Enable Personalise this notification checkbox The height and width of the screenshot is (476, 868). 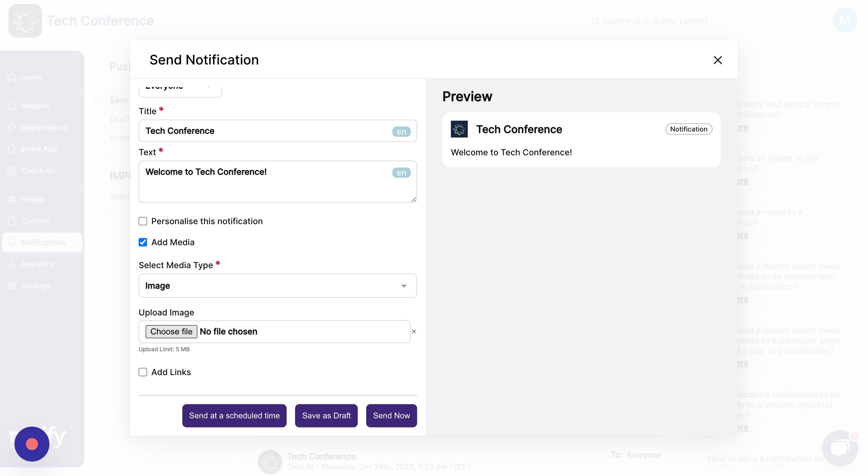143,221
